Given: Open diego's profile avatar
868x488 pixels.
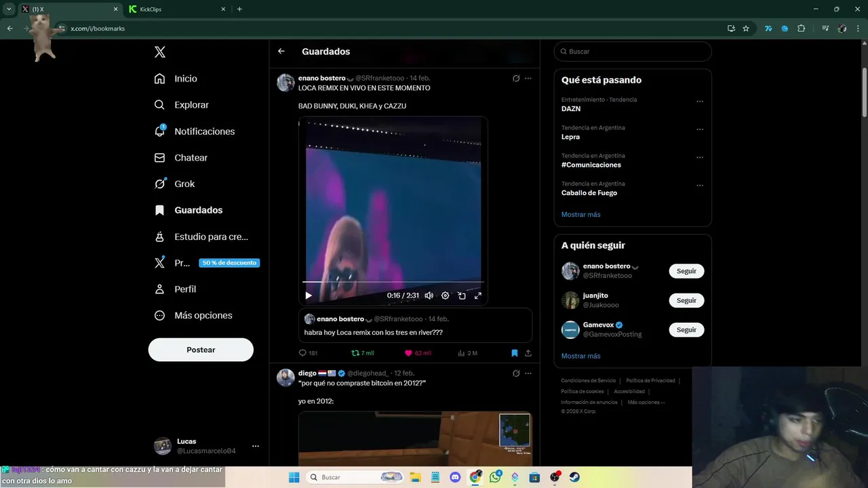Looking at the screenshot, I should pos(285,378).
